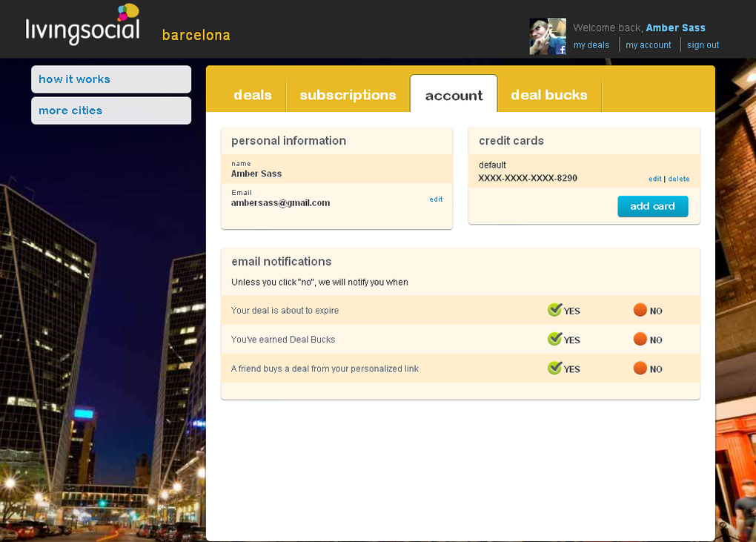Sign out of the account
Image resolution: width=756 pixels, height=542 pixels.
coord(703,44)
